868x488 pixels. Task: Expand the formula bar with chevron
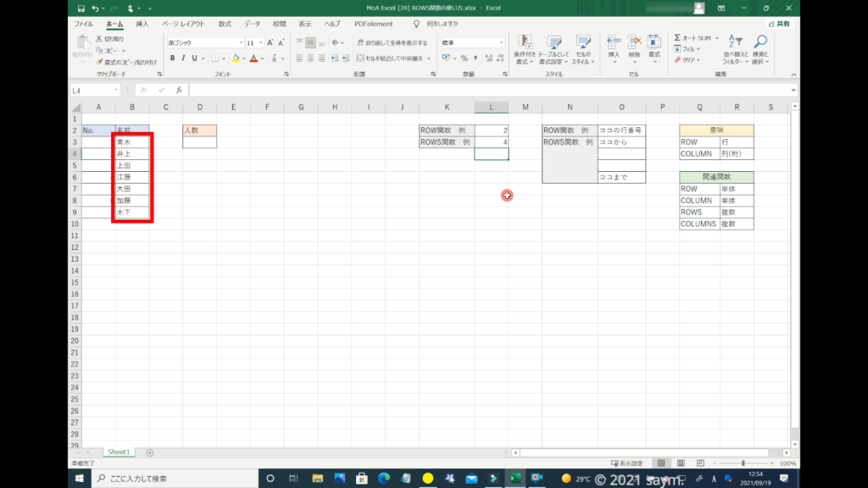793,90
